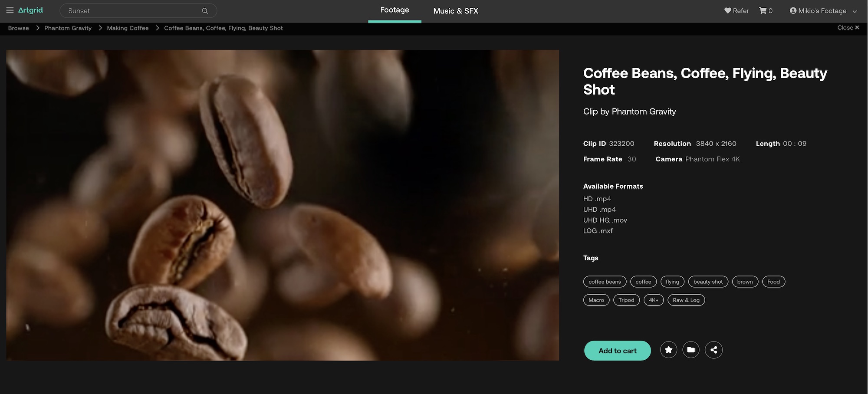Click the last breadcrumb clip title

(x=224, y=28)
